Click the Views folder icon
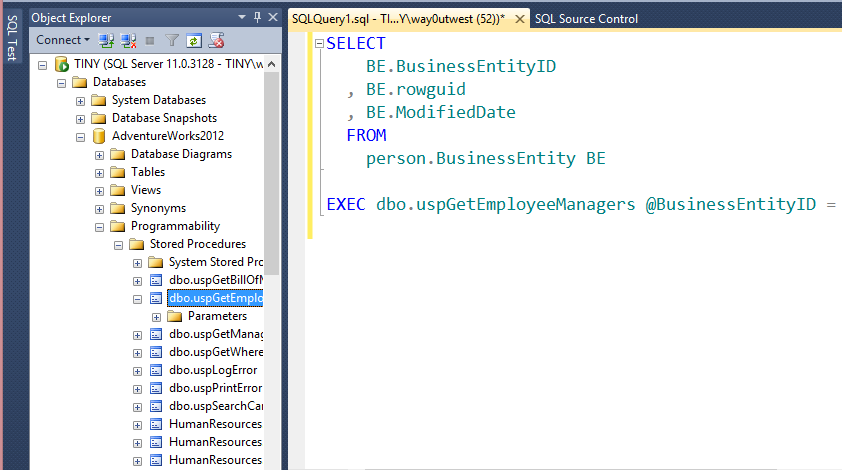 pos(118,190)
